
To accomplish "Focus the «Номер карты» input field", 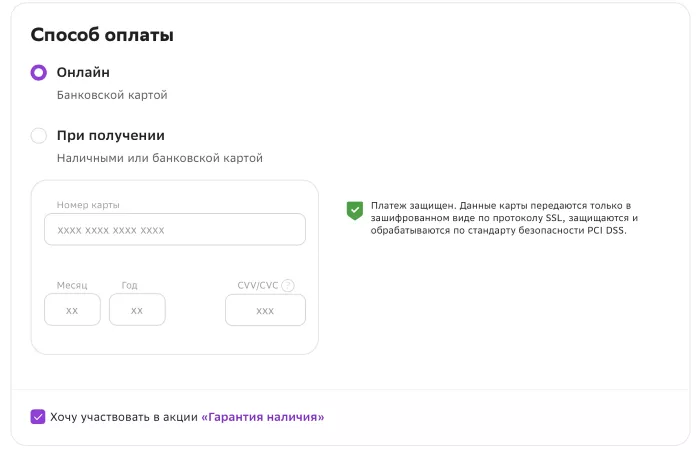I will coord(174,229).
